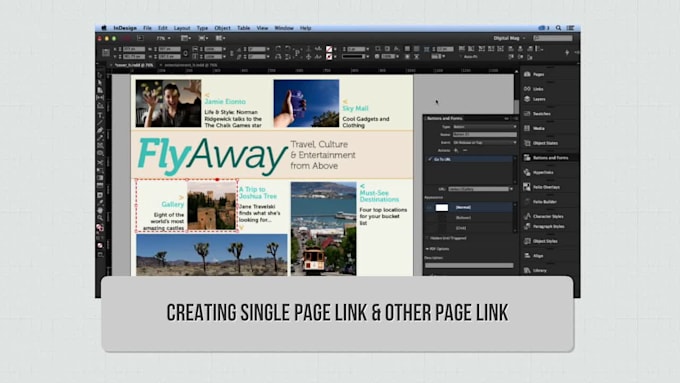Open the InDesign menu
680x383 pixels.
[x=125, y=28]
